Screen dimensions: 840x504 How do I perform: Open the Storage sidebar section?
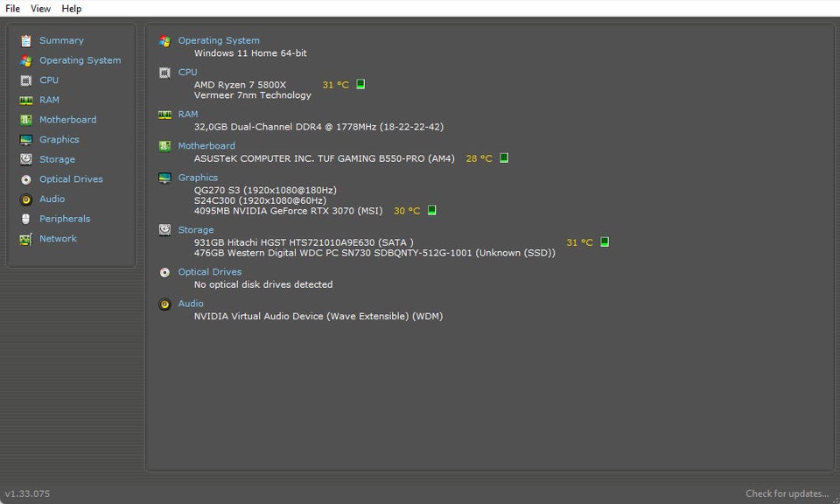57,159
